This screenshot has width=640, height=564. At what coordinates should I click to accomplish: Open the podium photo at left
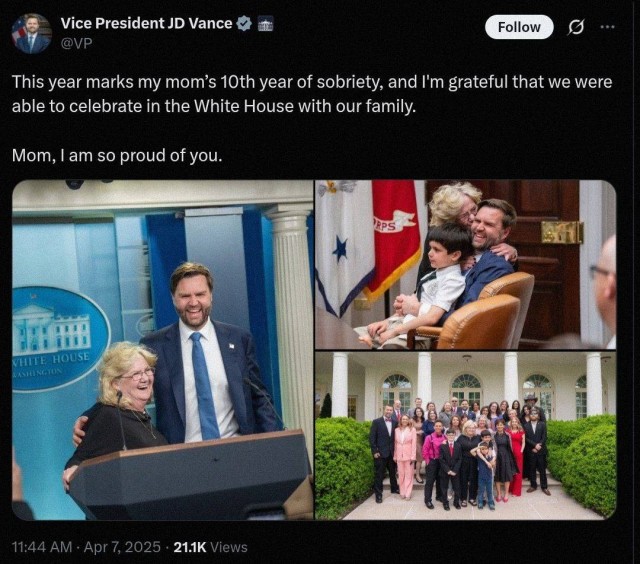(162, 350)
